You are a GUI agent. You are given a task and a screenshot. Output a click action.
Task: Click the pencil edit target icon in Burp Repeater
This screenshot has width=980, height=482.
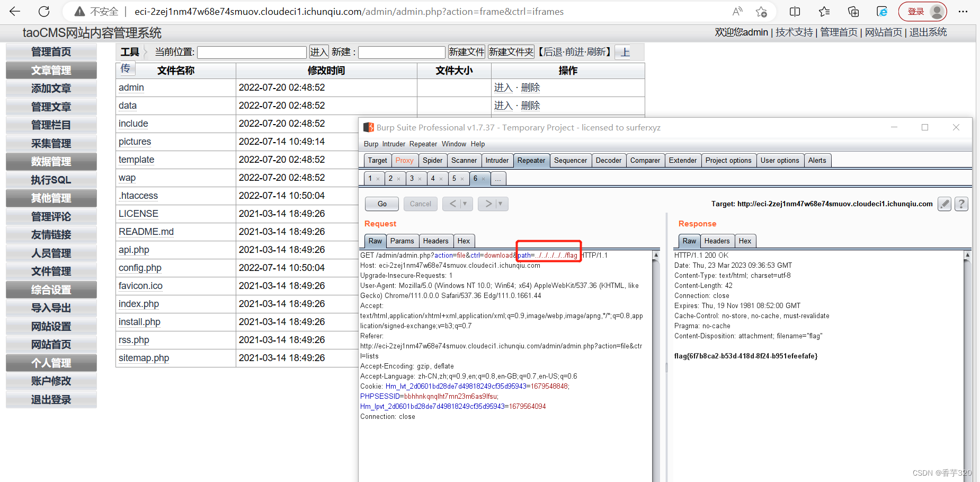[x=945, y=204]
